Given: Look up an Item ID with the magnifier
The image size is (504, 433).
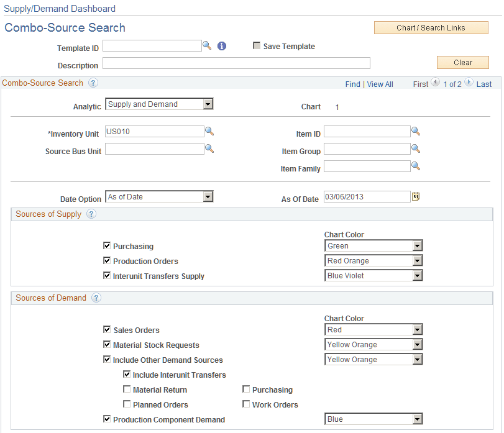Looking at the screenshot, I should (x=415, y=131).
